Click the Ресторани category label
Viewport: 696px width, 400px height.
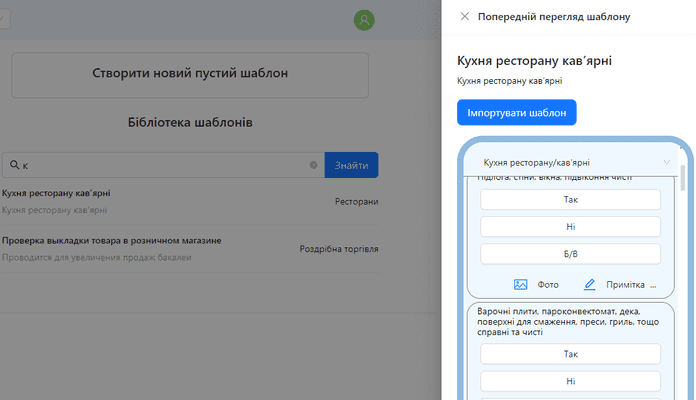coord(356,202)
